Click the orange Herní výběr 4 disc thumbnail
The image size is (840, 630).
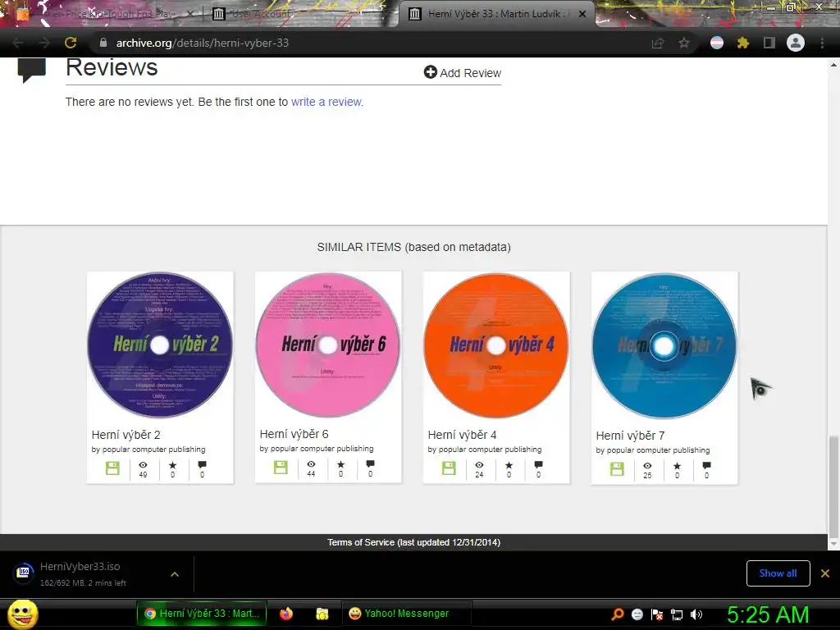click(496, 345)
